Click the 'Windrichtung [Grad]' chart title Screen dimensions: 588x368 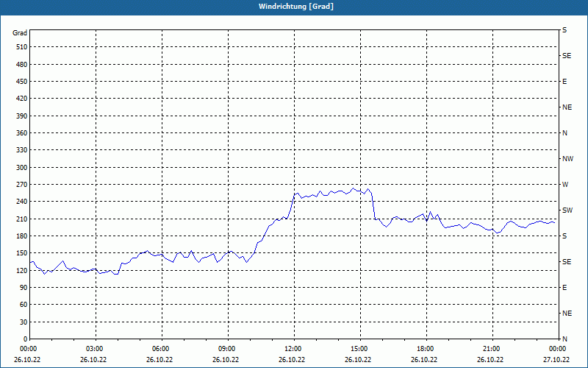point(296,7)
